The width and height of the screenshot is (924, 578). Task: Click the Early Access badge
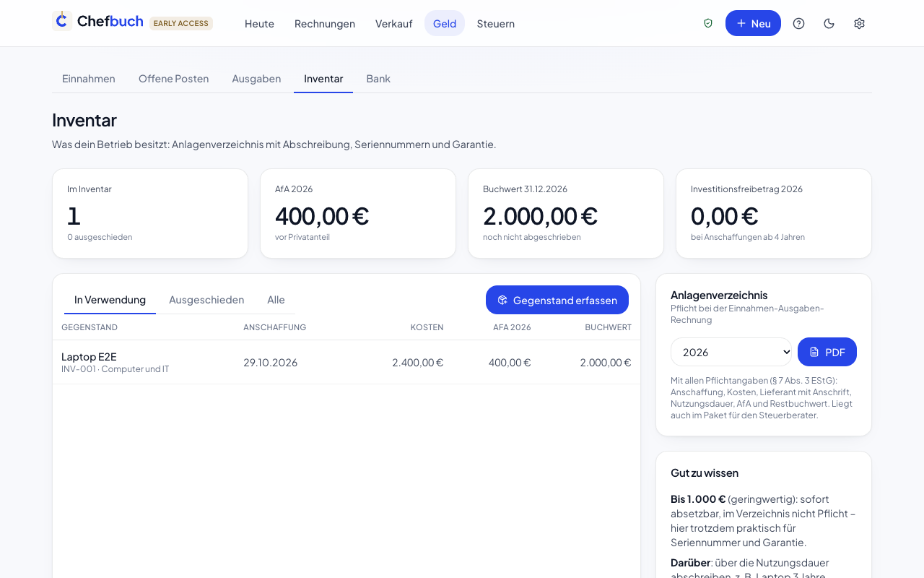181,23
